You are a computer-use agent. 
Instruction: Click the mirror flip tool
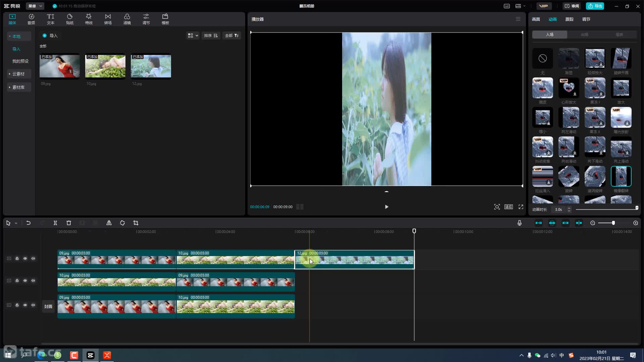[x=109, y=223]
